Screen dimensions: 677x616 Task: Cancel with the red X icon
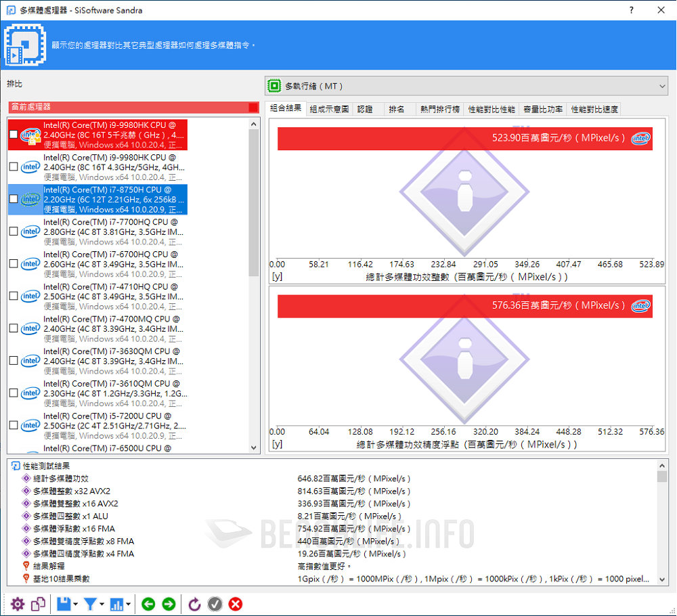[x=236, y=604]
